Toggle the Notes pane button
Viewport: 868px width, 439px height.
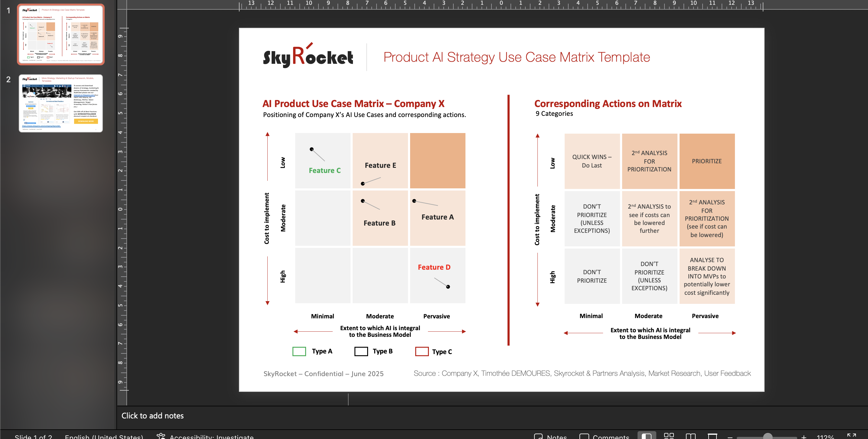550,436
